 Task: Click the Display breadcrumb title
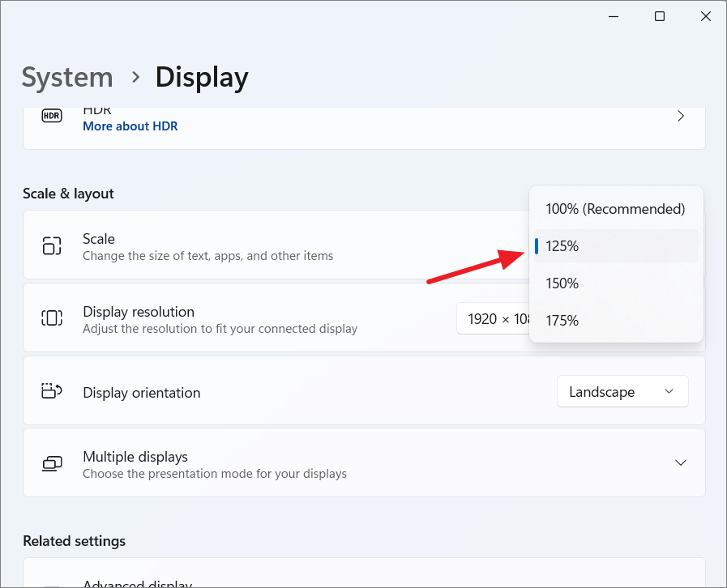click(x=201, y=77)
